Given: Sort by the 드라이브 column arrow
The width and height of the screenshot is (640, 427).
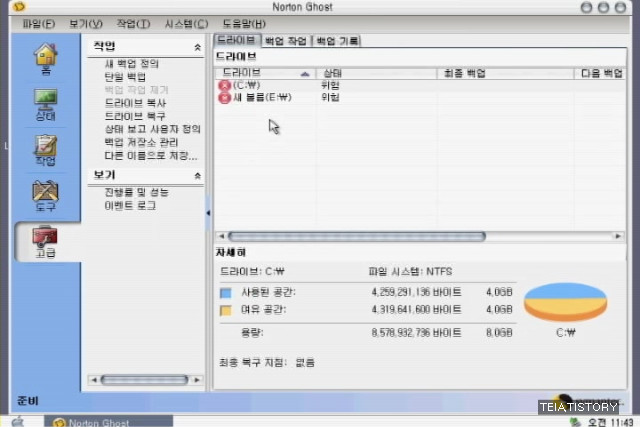Looking at the screenshot, I should (x=304, y=74).
